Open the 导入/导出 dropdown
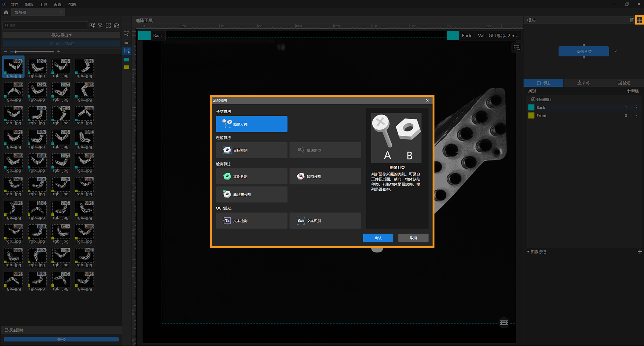 (x=61, y=35)
